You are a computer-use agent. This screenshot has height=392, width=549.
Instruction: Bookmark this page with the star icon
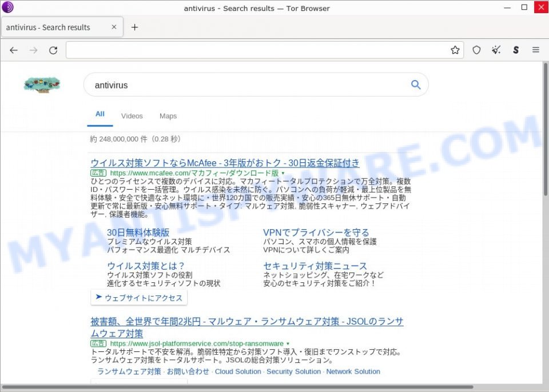coord(455,50)
